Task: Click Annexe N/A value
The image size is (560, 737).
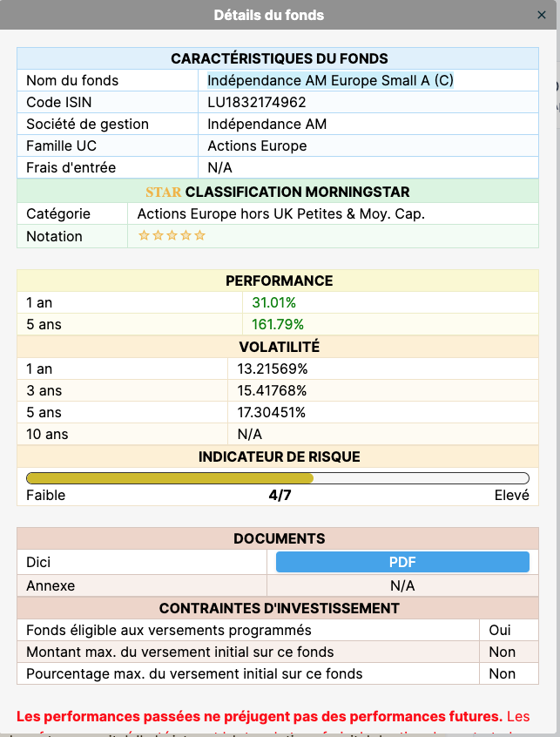Action: coord(402,585)
